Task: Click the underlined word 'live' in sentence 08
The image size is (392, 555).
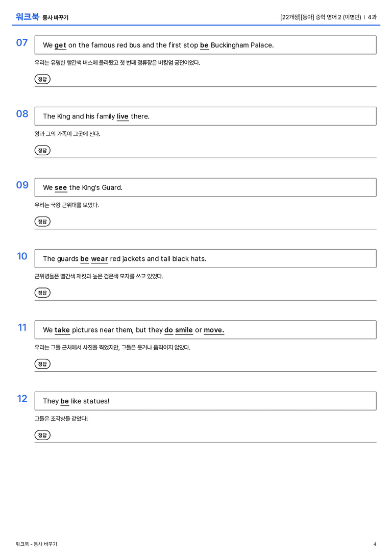Action: 122,116
